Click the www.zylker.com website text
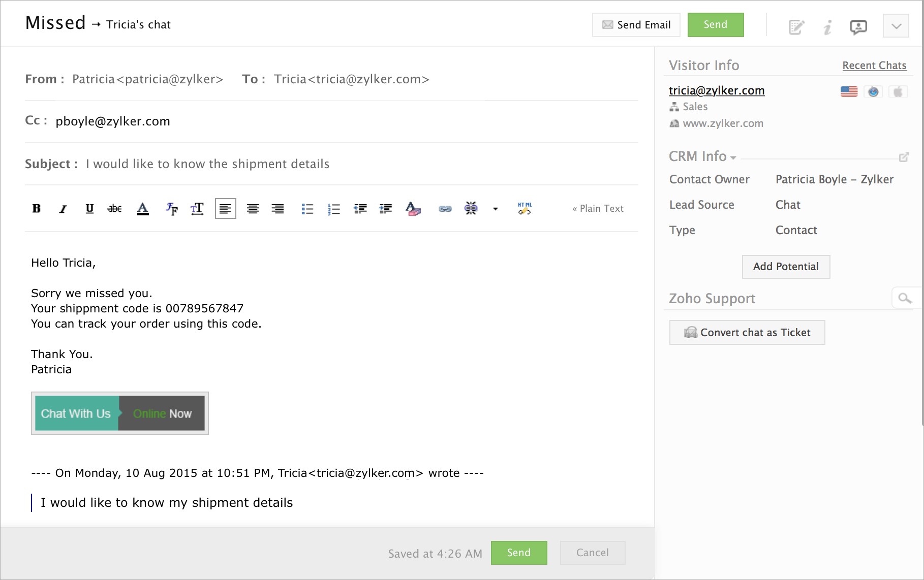 click(x=723, y=123)
